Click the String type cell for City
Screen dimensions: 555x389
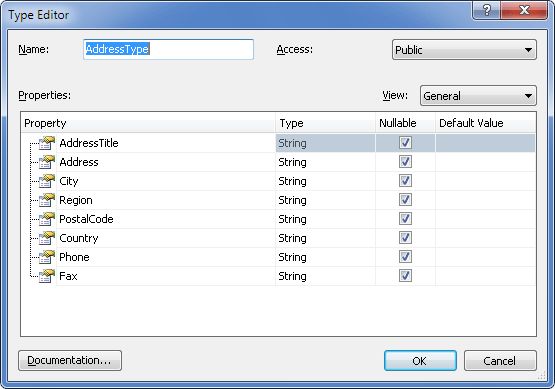pyautogui.click(x=325, y=181)
